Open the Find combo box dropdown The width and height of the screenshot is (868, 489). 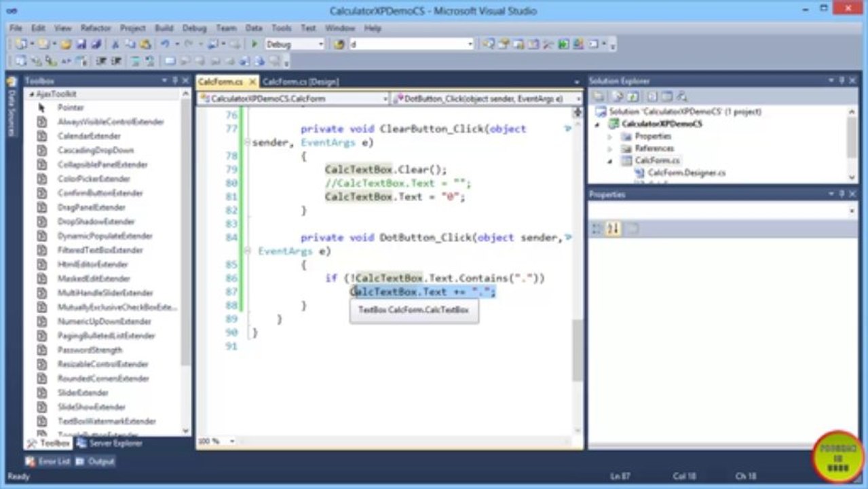470,44
